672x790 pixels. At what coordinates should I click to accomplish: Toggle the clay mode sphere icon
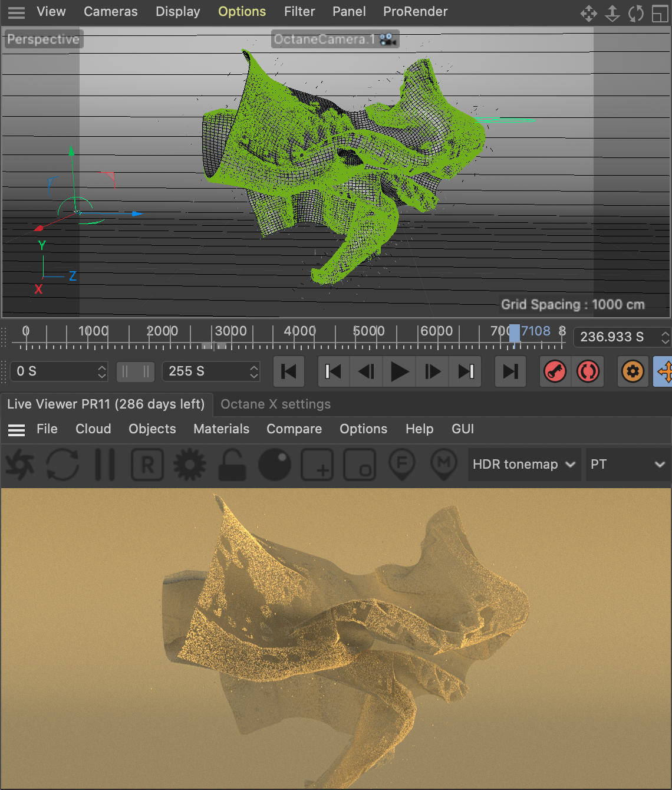(x=275, y=465)
